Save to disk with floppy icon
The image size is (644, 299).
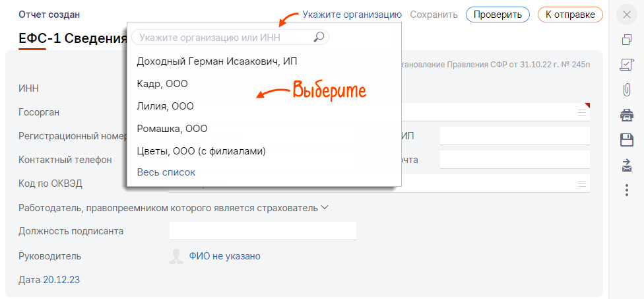coord(627,141)
